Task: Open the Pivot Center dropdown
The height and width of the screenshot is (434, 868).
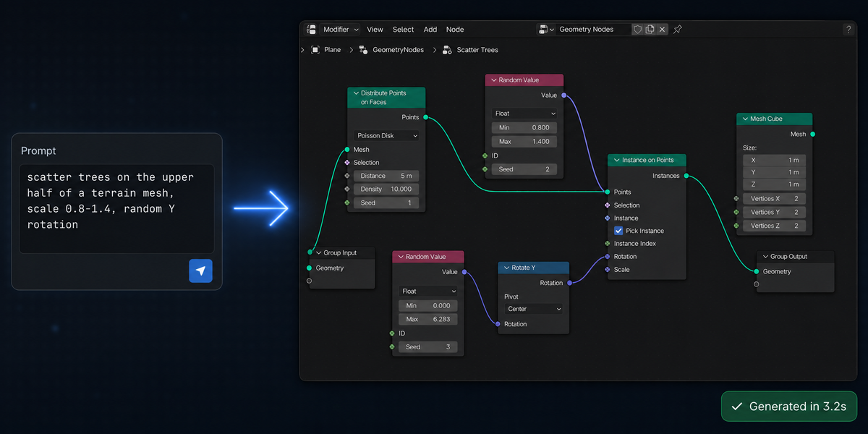Action: [533, 309]
